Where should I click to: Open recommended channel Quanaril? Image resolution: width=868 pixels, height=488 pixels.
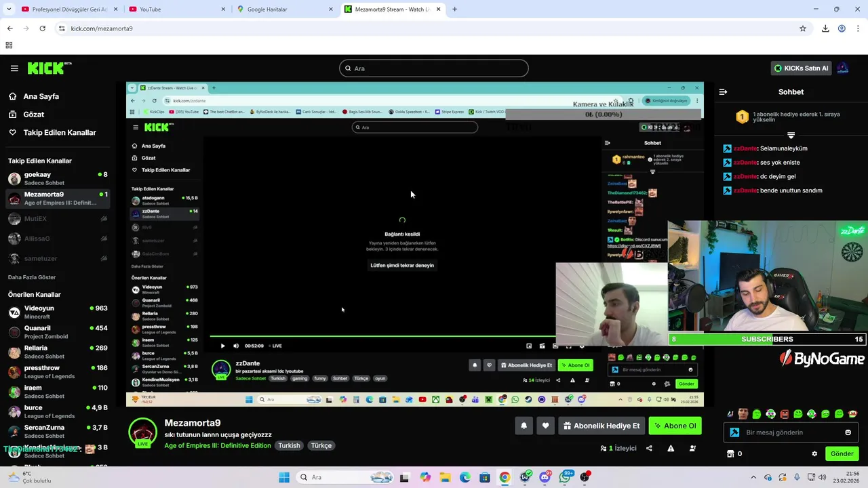[x=58, y=332]
